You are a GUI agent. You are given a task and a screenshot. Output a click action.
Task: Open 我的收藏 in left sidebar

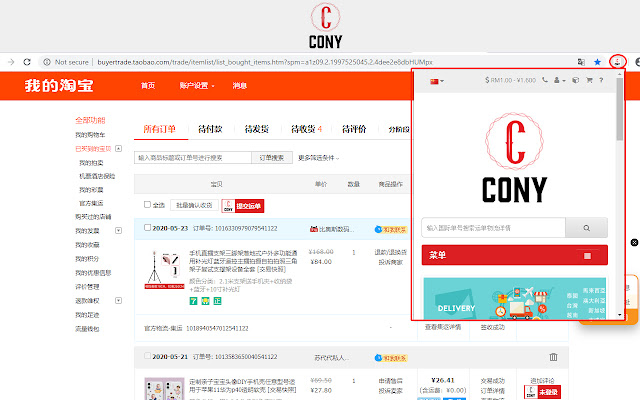[x=87, y=244]
